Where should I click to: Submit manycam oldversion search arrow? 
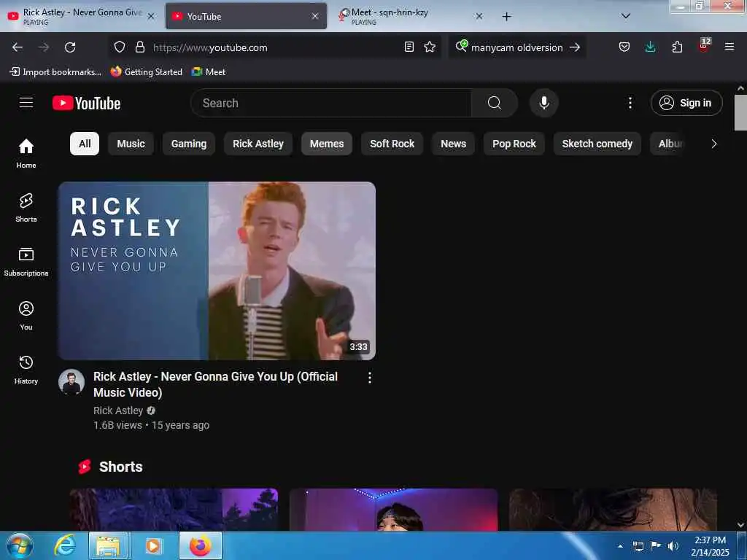point(575,47)
